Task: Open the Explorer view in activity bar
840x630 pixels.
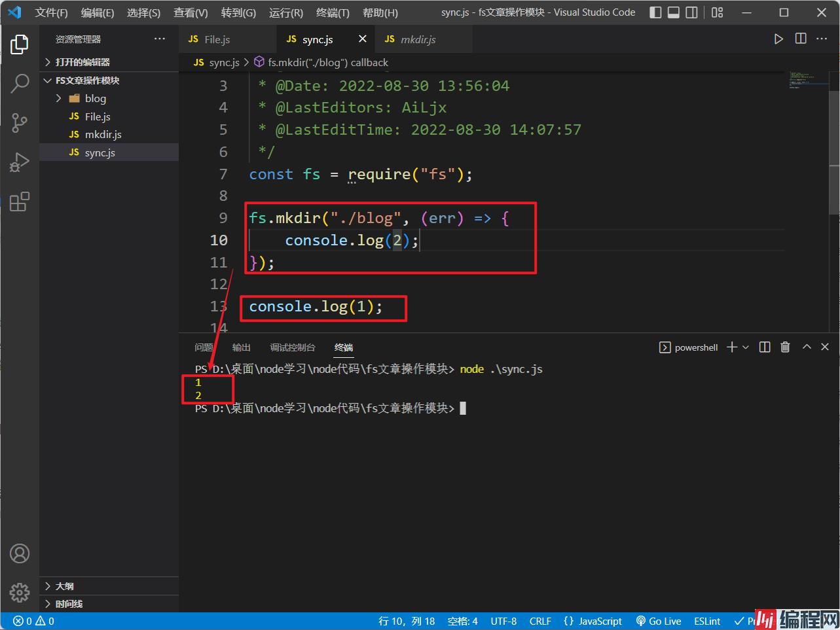Action: 20,44
